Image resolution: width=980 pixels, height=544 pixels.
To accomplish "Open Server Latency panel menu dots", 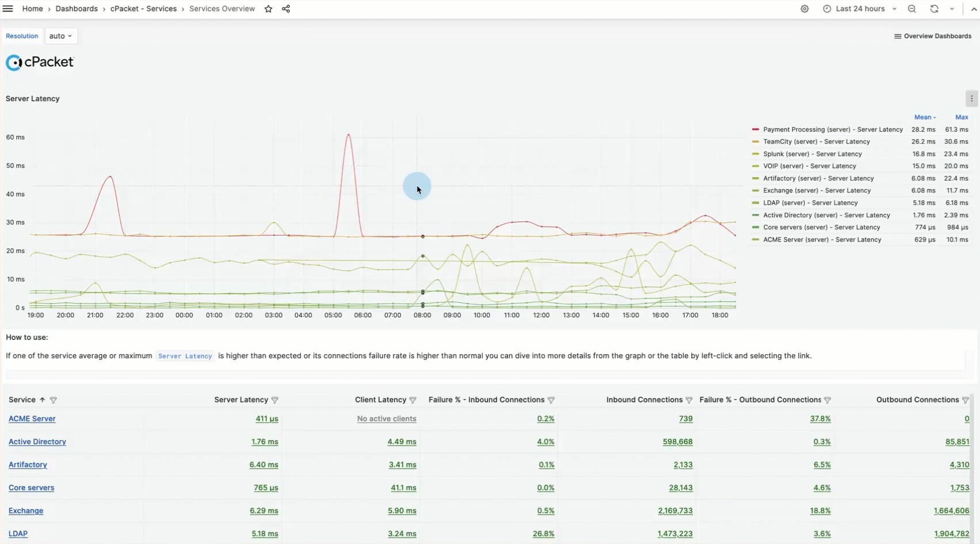I will [971, 98].
